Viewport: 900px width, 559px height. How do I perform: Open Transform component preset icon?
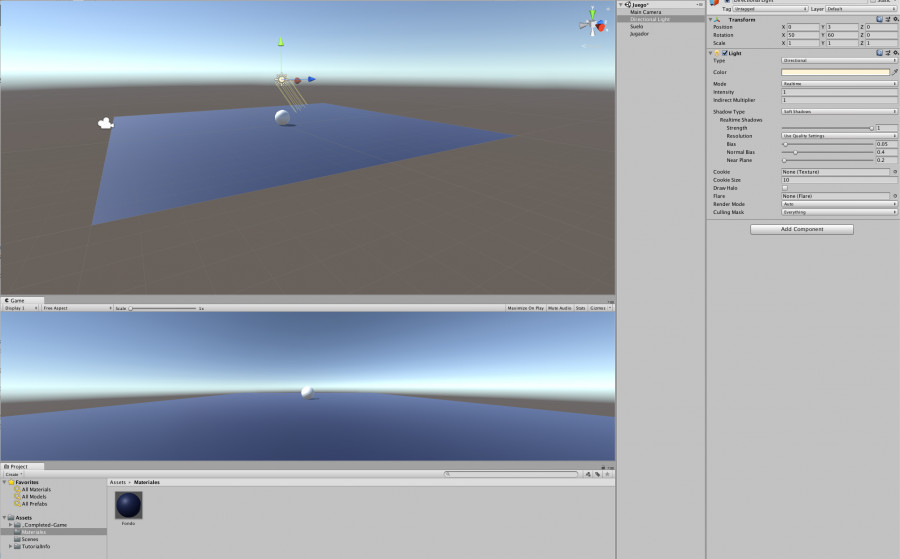pos(887,20)
